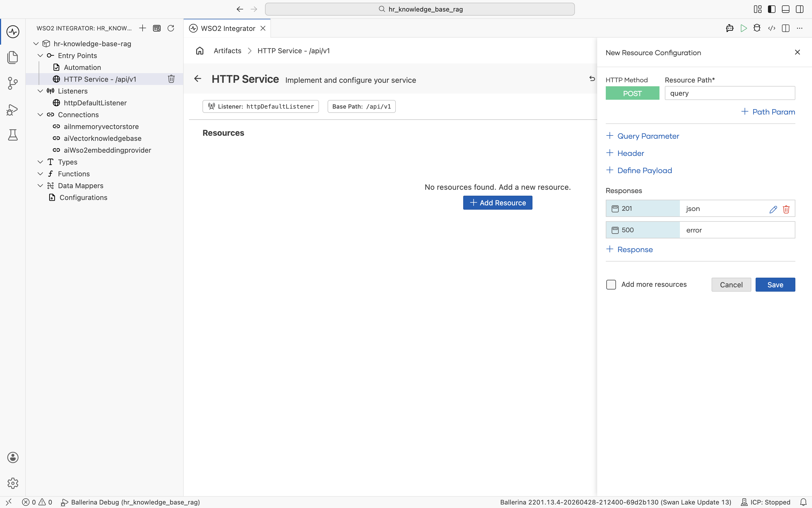
Task: Add a new artifact with the plus icon
Action: click(143, 28)
